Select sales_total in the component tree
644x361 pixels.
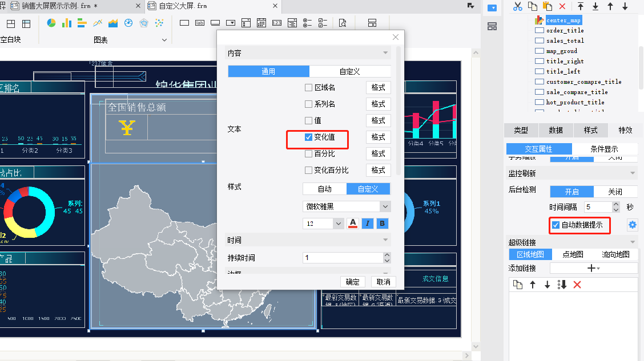pyautogui.click(x=565, y=40)
